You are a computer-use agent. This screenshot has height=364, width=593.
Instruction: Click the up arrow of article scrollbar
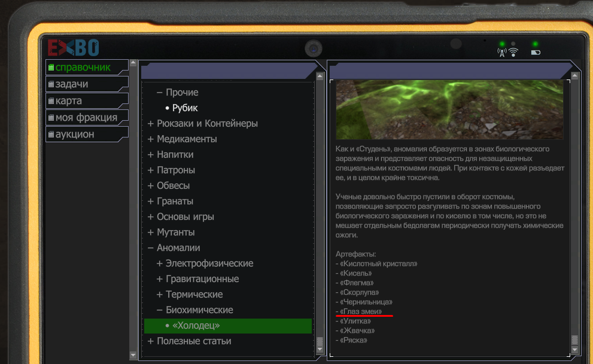pos(575,76)
